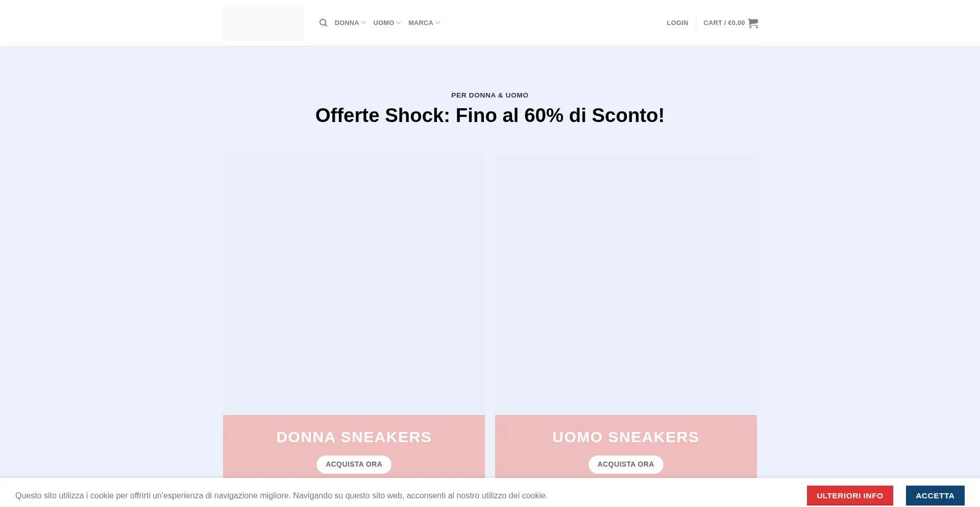Viewport: 980px width, 507px height.
Task: Accept cookies with the Accetta button
Action: (935, 495)
